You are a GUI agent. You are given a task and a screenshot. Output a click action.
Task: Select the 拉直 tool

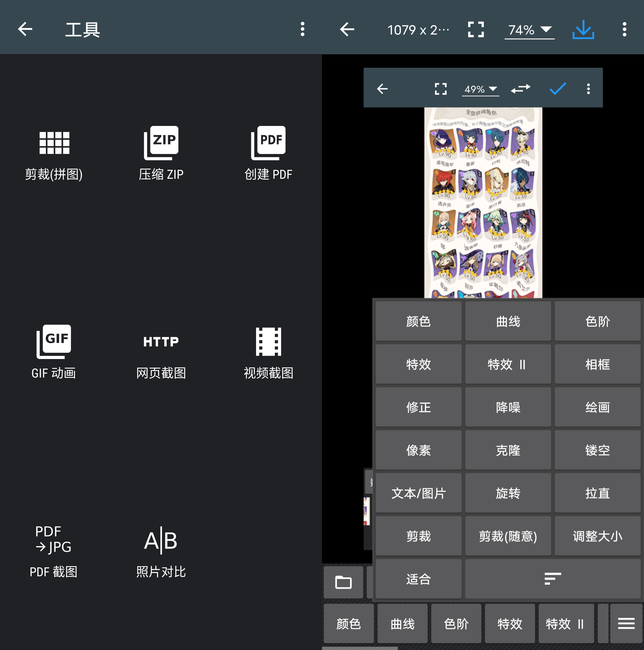[x=597, y=493]
